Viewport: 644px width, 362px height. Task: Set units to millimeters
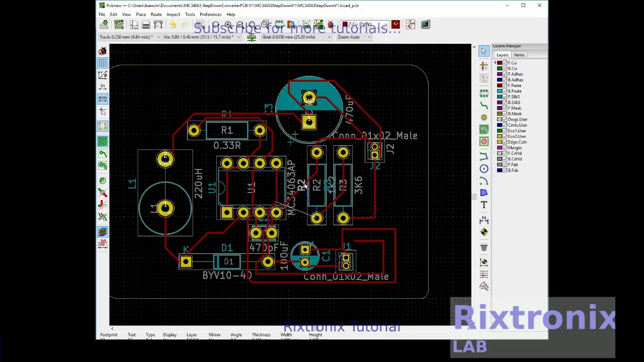(103, 99)
